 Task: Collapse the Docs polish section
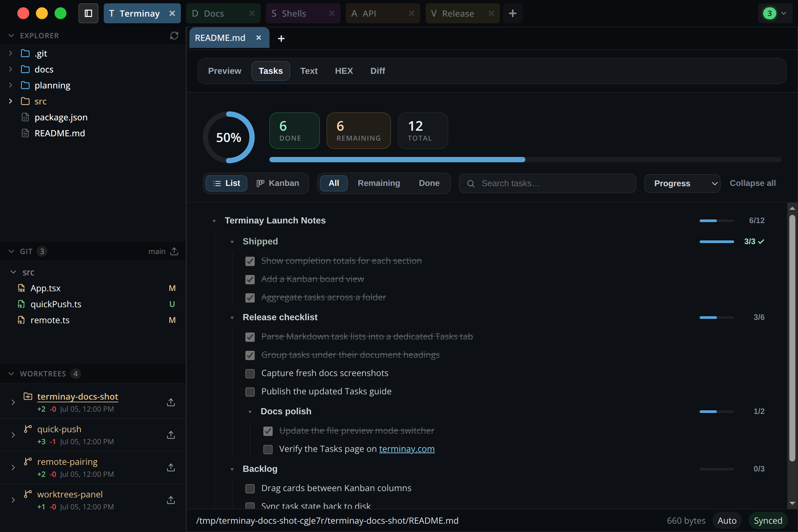[250, 412]
